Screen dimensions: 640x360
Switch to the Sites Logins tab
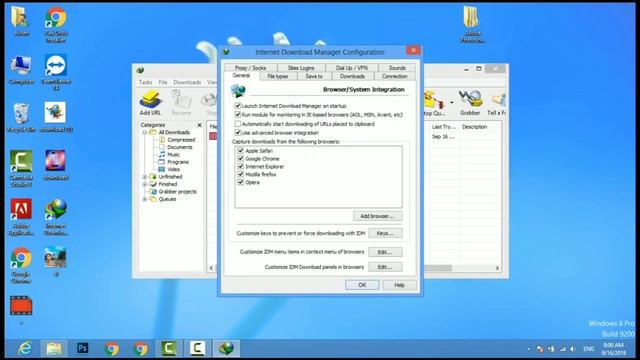coord(301,68)
